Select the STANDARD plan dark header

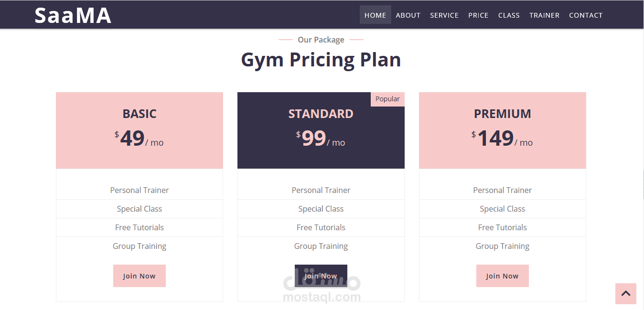(321, 130)
